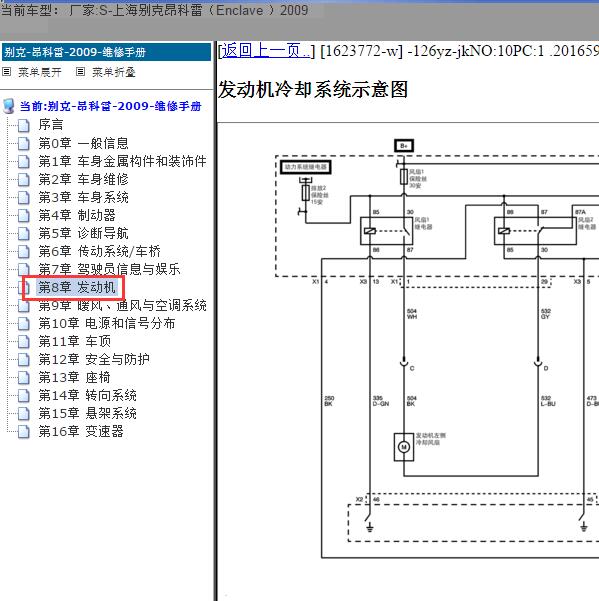Click the 菜单展开 square icon
The height and width of the screenshot is (601, 599).
tap(7, 72)
